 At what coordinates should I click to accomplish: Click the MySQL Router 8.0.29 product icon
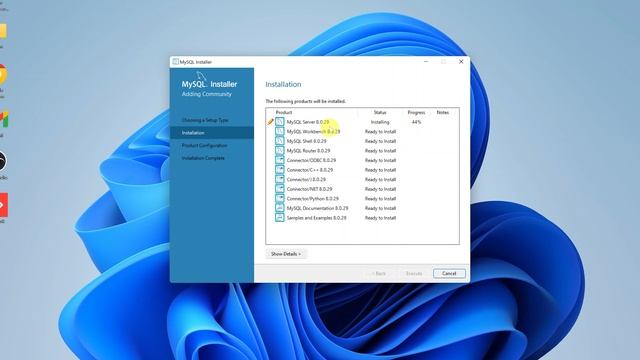(280, 151)
